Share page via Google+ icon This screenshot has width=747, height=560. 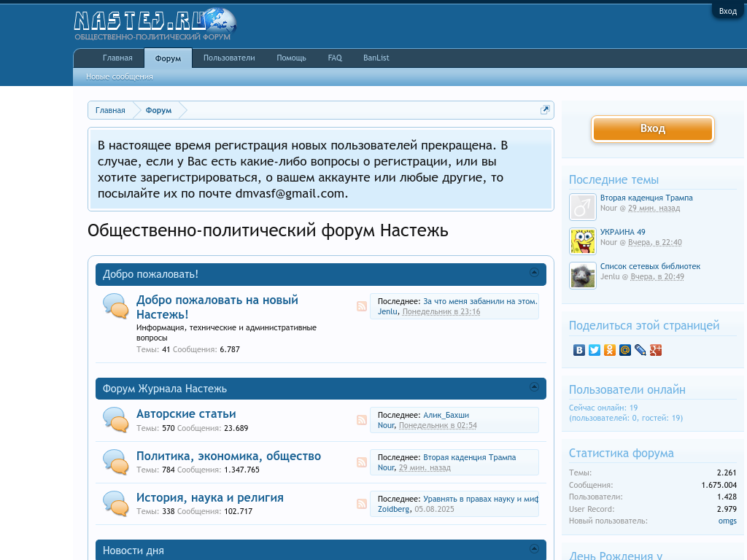point(656,350)
